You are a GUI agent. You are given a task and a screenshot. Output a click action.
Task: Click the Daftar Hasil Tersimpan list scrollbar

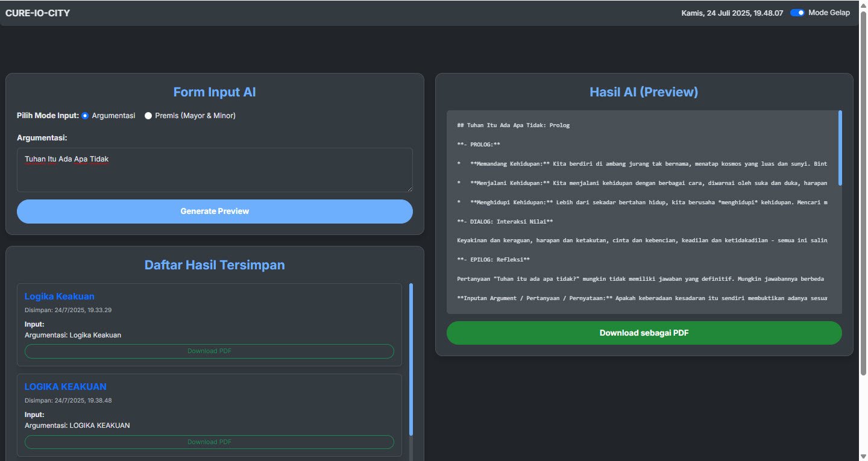coord(411,359)
